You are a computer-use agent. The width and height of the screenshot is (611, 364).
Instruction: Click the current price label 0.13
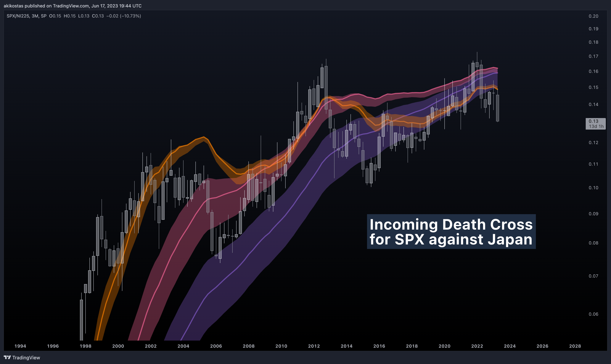point(593,121)
